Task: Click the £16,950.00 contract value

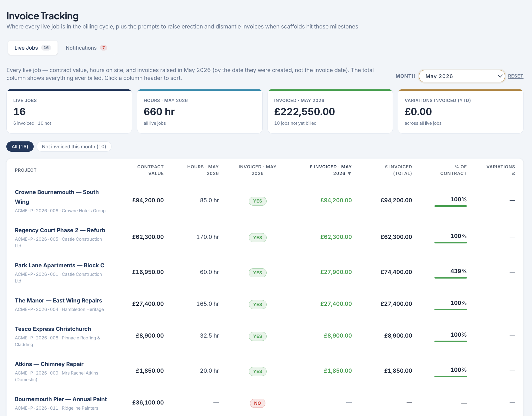Action: pos(148,272)
